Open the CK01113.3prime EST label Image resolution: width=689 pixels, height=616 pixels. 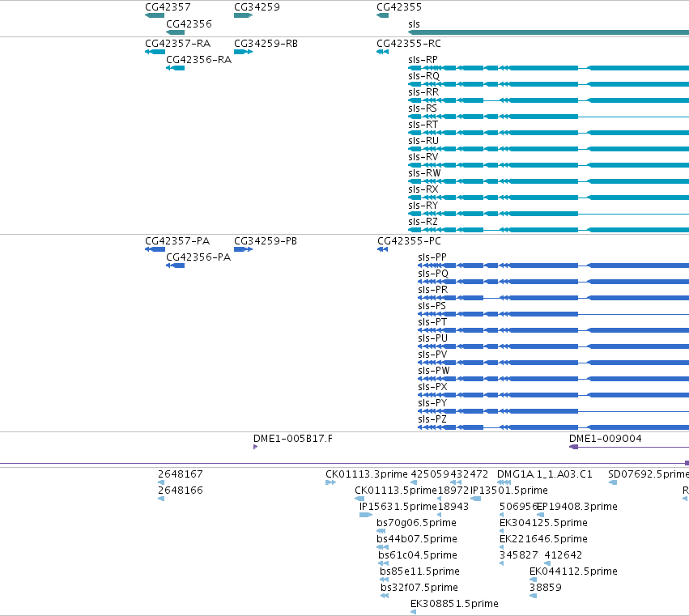367,474
